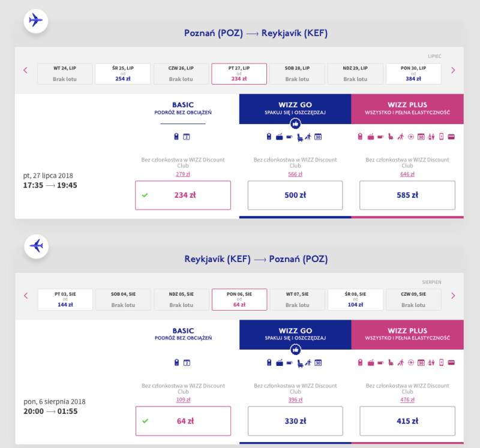Image resolution: width=480 pixels, height=448 pixels.
Task: Click the departing airplane icon above Poznań → Reykjavík
Action: coord(36,21)
